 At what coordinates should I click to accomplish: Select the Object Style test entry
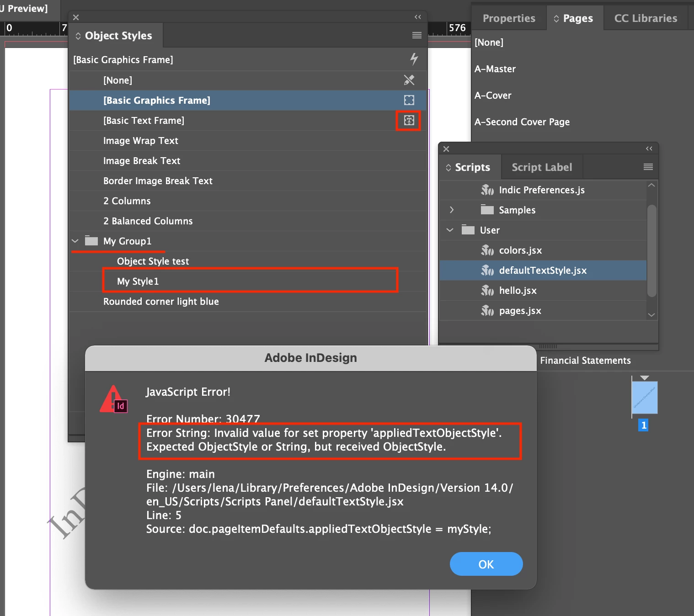247,261
